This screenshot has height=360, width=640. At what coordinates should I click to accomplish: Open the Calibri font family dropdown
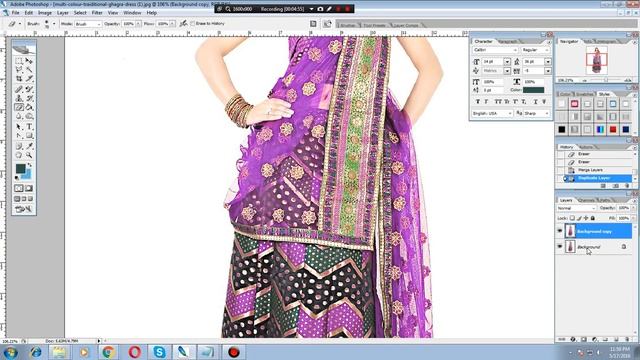pos(495,50)
